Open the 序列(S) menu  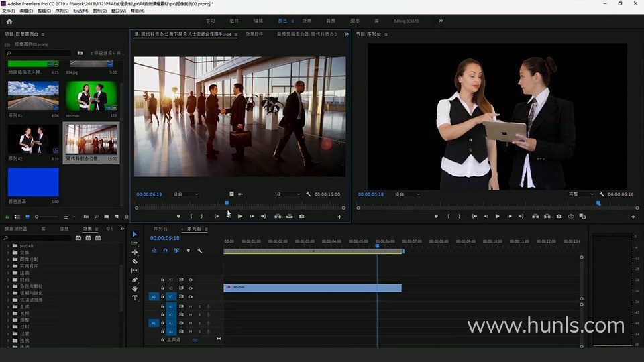pos(62,11)
